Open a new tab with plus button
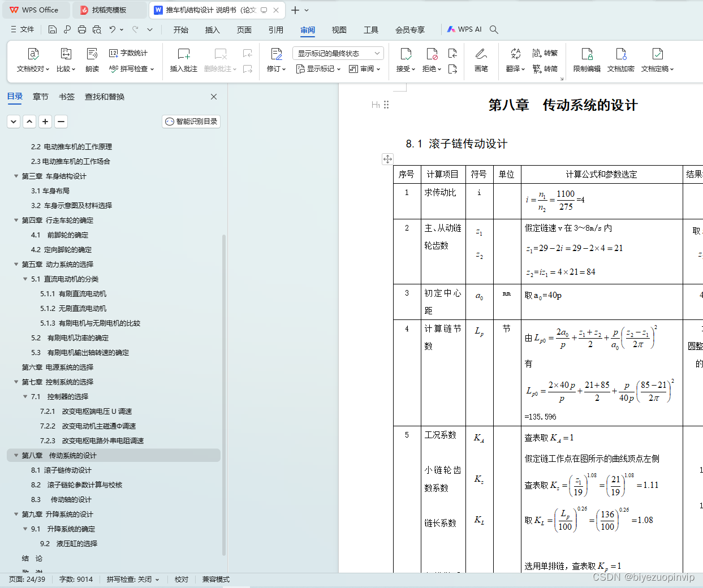The image size is (703, 588). click(295, 10)
